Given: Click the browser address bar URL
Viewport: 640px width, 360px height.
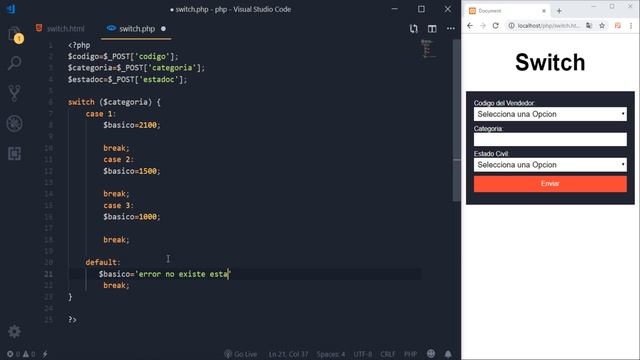Looking at the screenshot, I should (x=549, y=25).
